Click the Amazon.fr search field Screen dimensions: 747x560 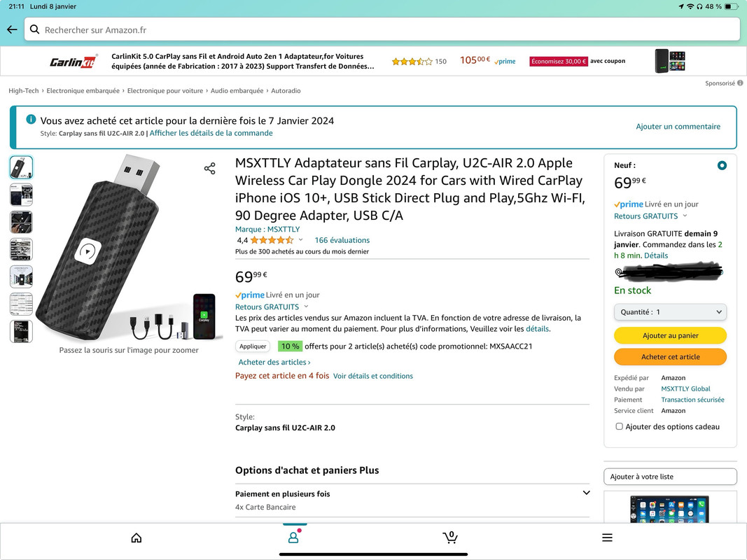pos(382,29)
